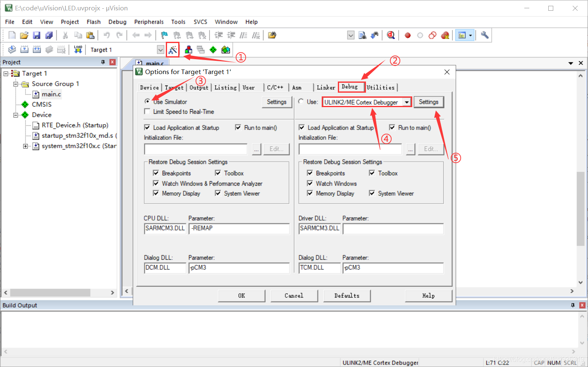Click the Kill all breakpoints icon
The image size is (588, 367).
point(445,35)
